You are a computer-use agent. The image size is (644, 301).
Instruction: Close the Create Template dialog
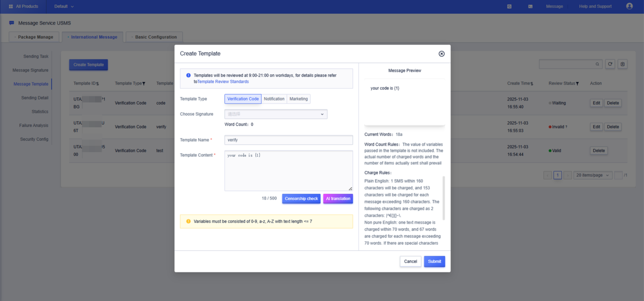point(441,54)
